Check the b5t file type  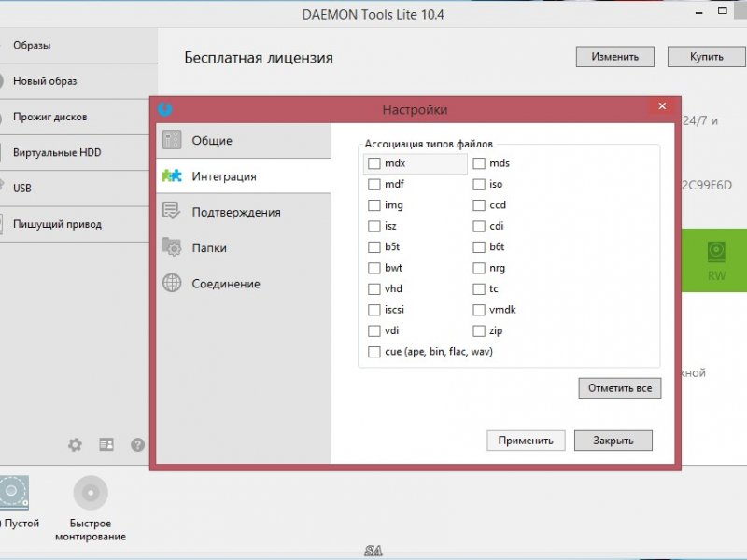374,247
